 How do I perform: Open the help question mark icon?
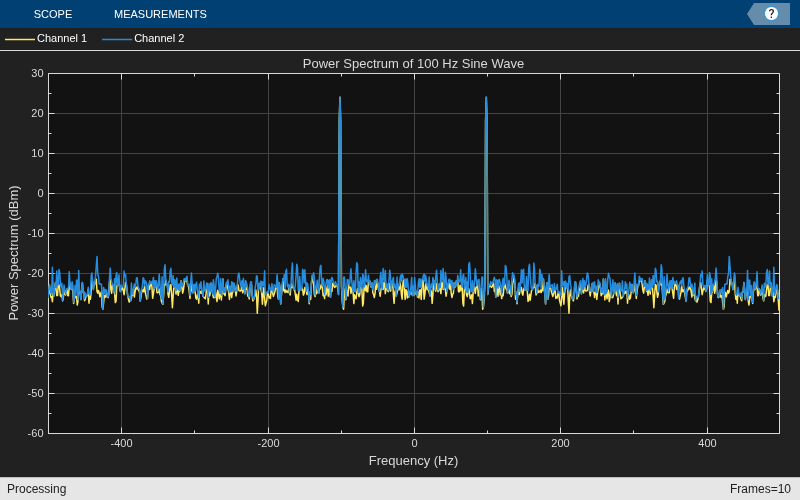[x=771, y=14]
